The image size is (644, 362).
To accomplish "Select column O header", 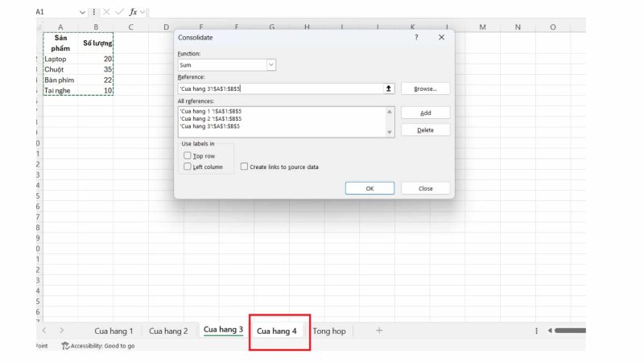I will [x=553, y=27].
